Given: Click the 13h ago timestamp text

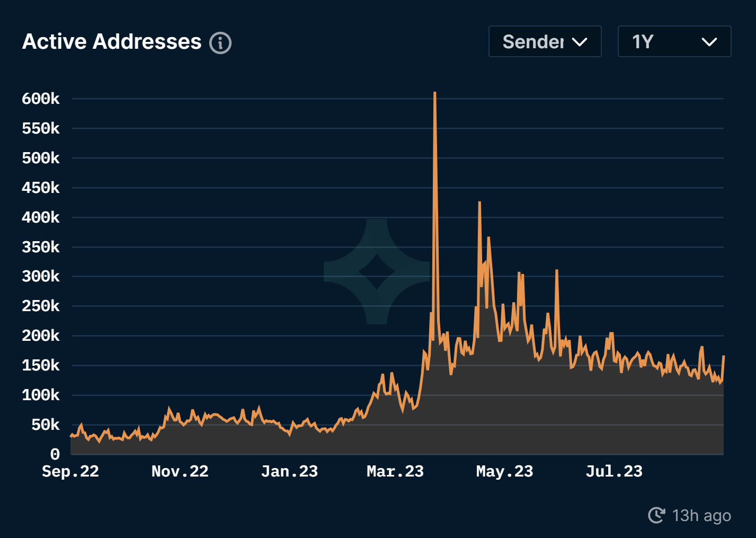Looking at the screenshot, I should point(701,515).
